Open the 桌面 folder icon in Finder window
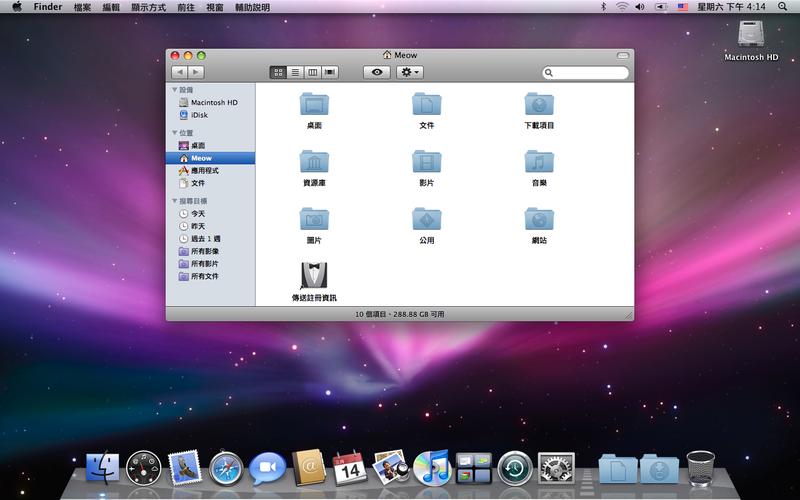This screenshot has height=500, width=800. tap(314, 104)
